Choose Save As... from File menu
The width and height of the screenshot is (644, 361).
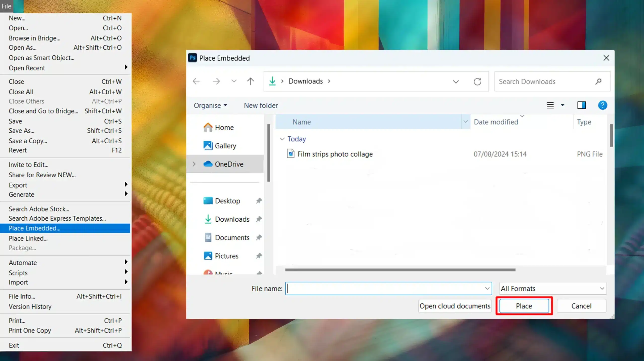click(65, 131)
